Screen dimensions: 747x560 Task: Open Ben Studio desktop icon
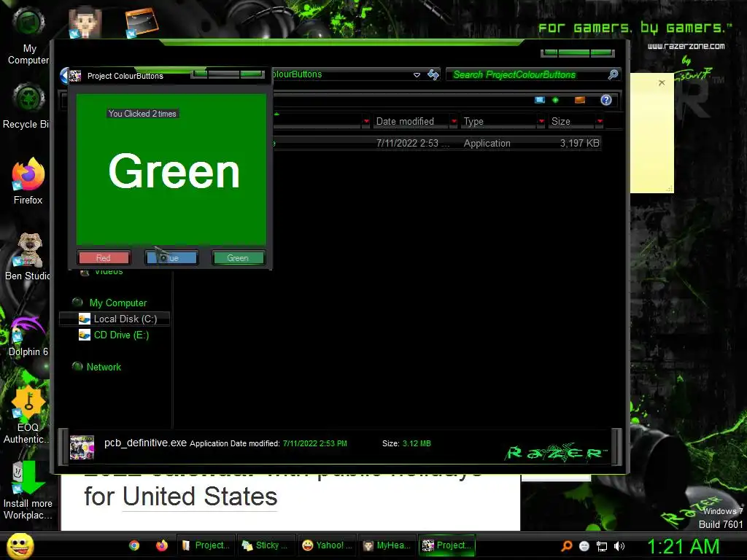pos(28,257)
